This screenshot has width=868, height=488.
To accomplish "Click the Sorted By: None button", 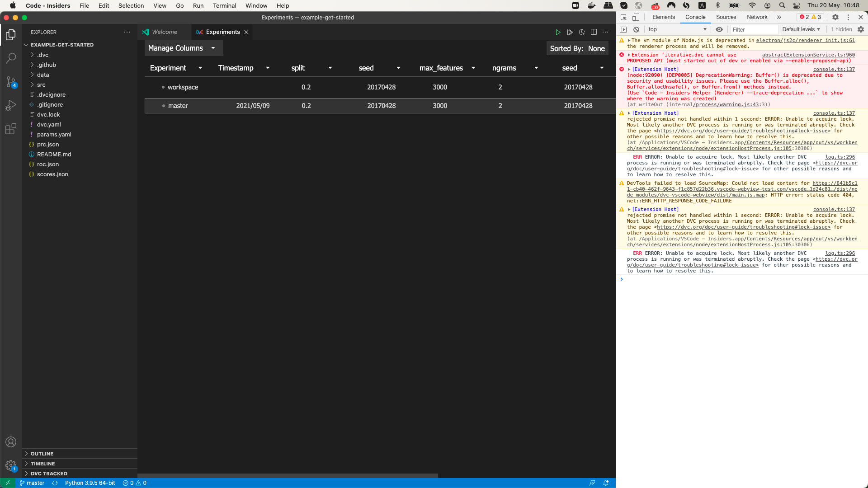I will click(x=577, y=48).
